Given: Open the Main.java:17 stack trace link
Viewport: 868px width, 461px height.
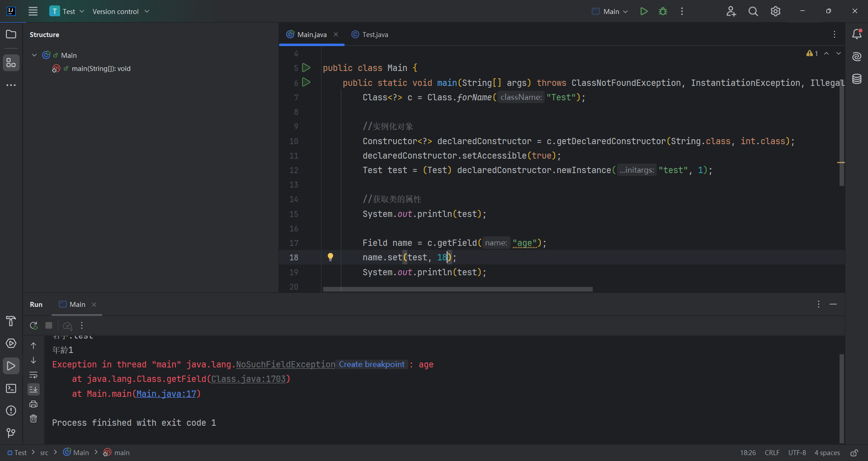Looking at the screenshot, I should [166, 394].
